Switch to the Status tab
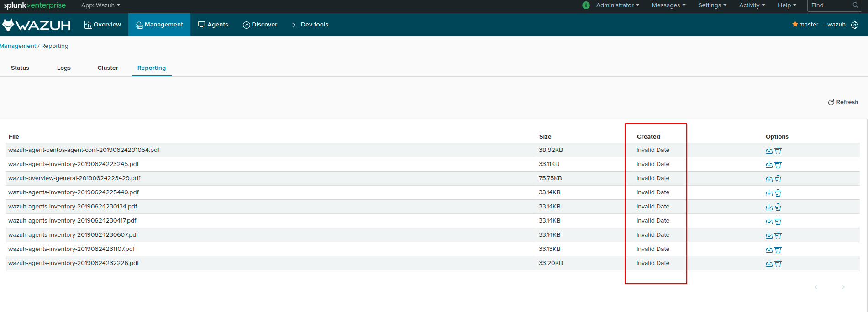The height and width of the screenshot is (312, 868). 20,68
